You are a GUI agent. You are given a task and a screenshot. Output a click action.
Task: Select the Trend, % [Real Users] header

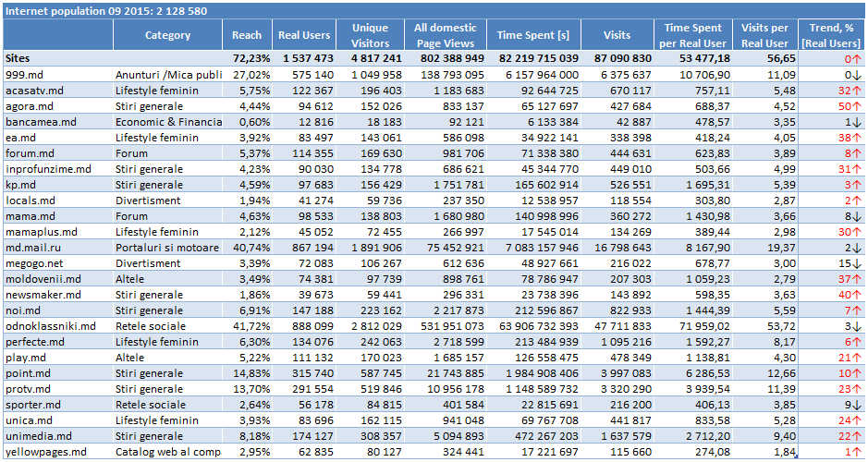(x=833, y=35)
